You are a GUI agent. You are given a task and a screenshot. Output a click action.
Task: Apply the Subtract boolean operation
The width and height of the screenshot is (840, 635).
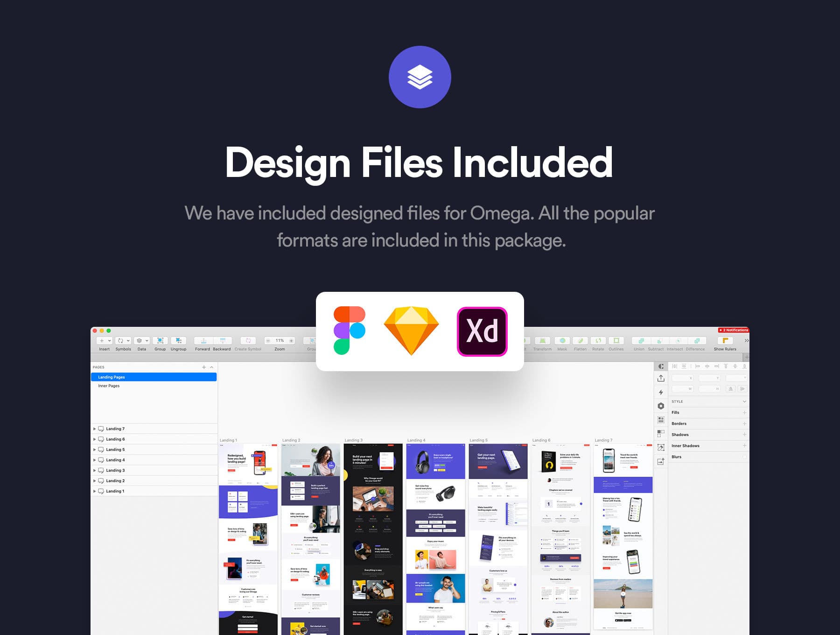click(659, 341)
